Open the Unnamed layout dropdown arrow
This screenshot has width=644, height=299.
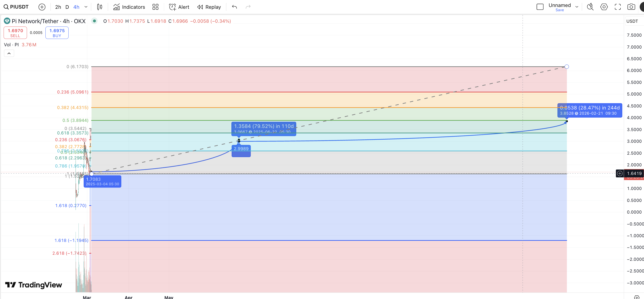click(577, 7)
